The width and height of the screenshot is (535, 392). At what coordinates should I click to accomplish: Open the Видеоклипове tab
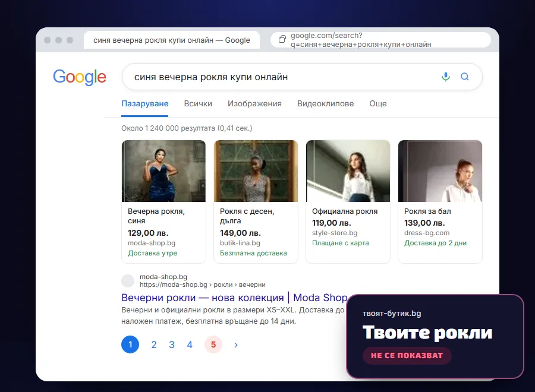(326, 103)
